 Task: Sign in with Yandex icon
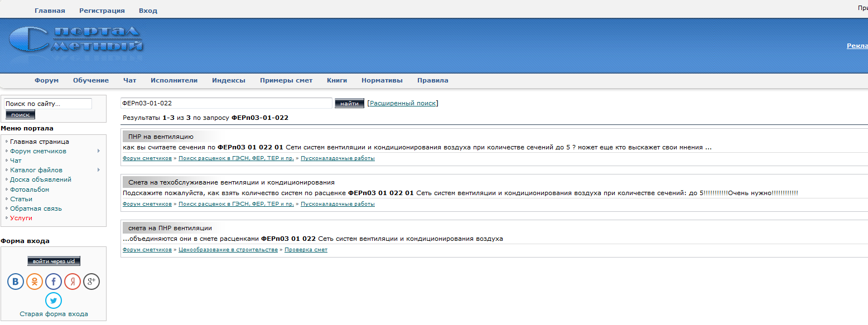coord(73,282)
